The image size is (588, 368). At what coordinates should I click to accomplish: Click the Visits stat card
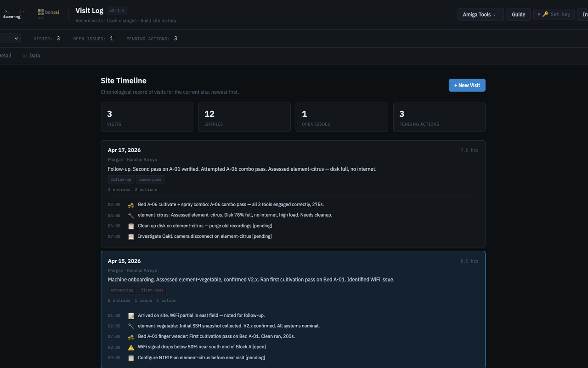[147, 117]
